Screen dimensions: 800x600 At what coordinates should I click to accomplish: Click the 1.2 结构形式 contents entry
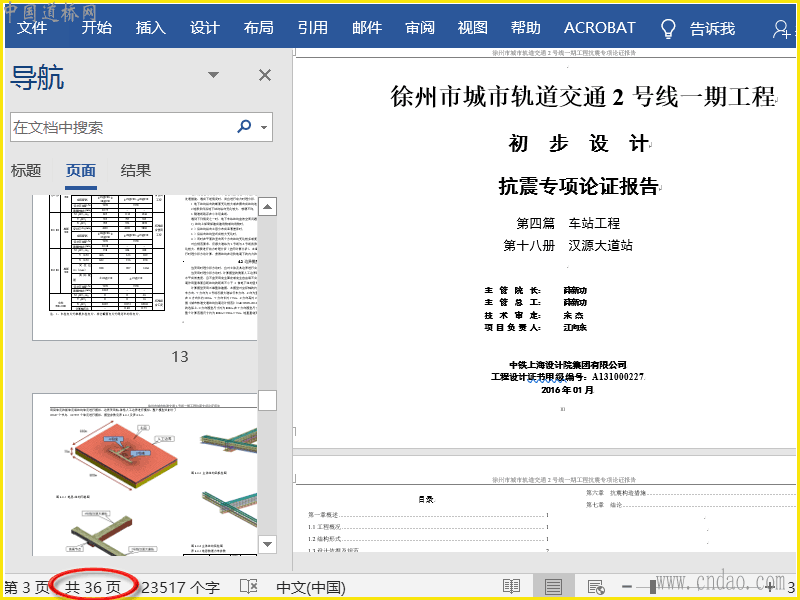coord(428,539)
